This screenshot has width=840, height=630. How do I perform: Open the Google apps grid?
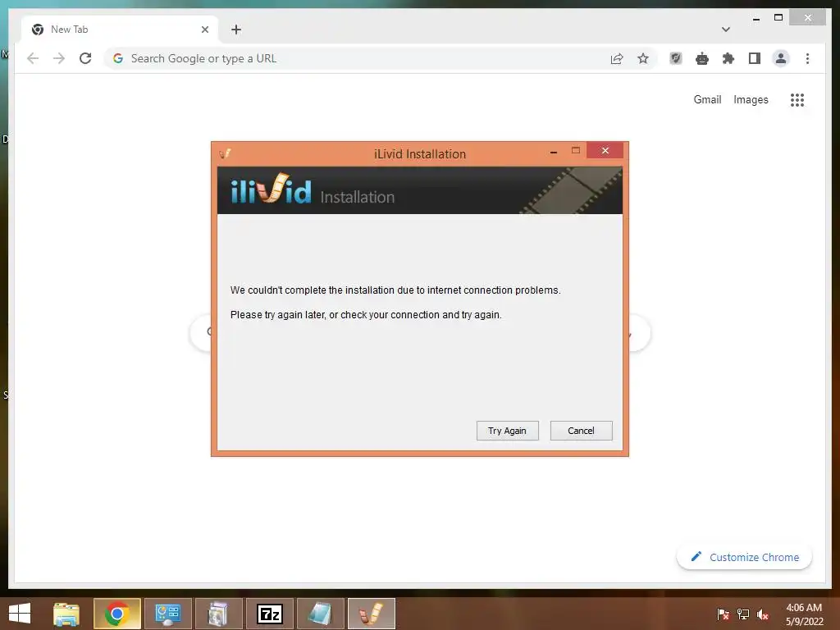coord(797,99)
